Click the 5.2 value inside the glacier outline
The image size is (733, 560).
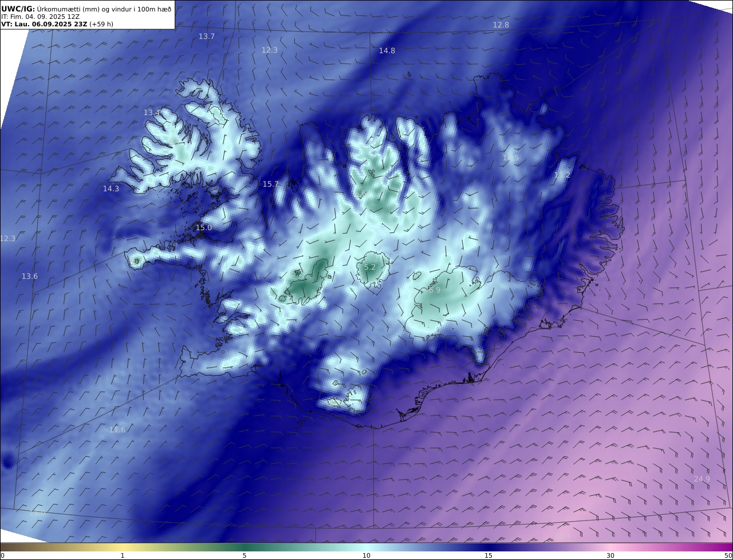(x=370, y=267)
